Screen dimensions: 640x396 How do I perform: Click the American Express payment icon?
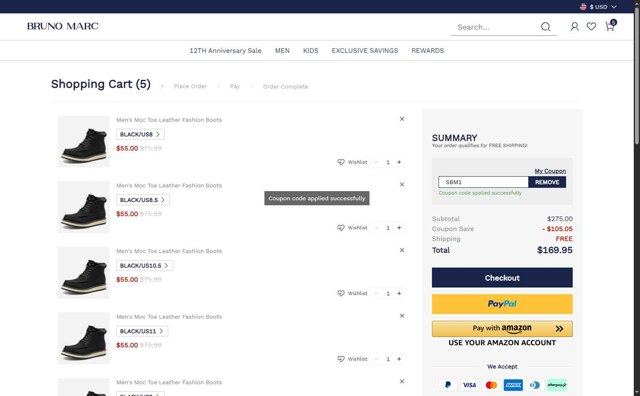(513, 385)
